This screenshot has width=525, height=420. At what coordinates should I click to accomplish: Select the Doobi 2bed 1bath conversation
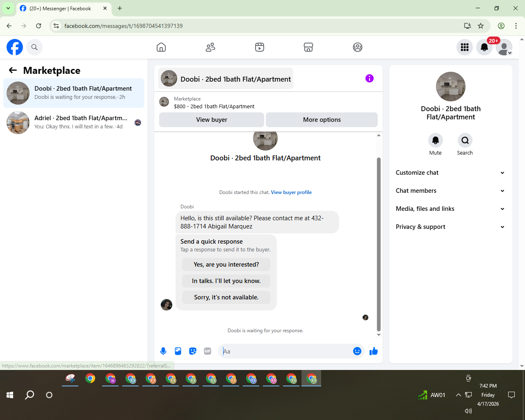click(74, 93)
